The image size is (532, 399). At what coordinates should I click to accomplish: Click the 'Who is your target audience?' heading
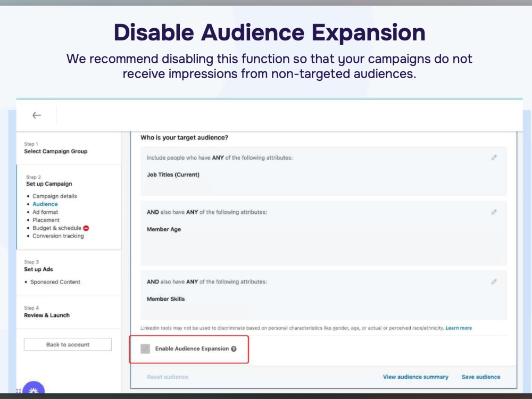click(184, 137)
